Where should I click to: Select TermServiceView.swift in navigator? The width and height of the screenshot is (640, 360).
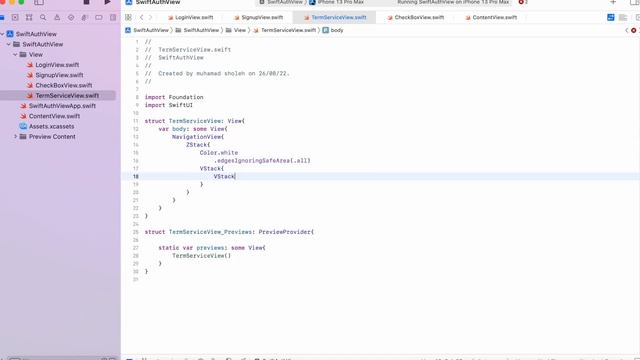(x=58, y=96)
